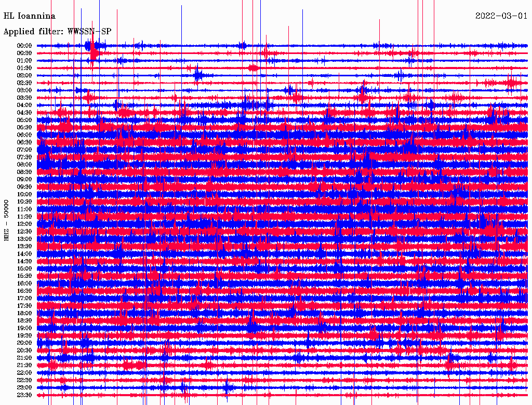Image resolution: width=532 pixels, height=405 pixels.
Task: Select the 00:30 time row label
Action: pyautogui.click(x=24, y=53)
